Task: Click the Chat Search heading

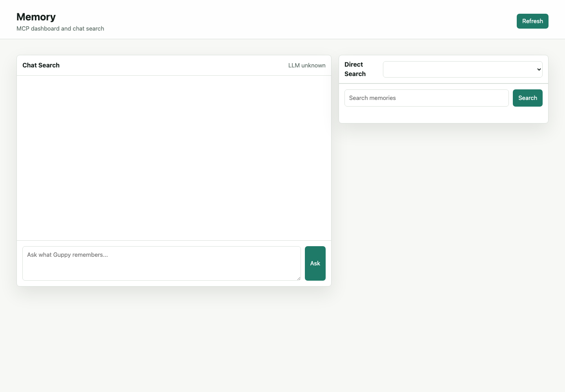Action: (x=41, y=65)
